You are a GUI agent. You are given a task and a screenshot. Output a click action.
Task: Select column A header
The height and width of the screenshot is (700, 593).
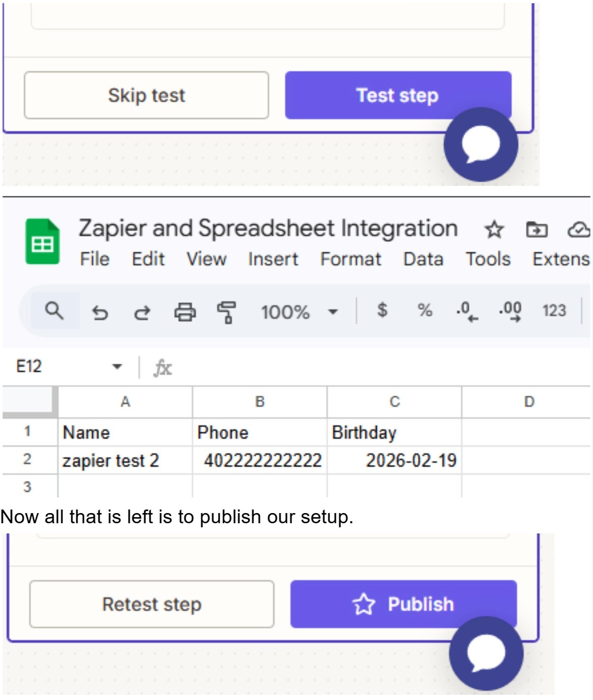(x=125, y=402)
